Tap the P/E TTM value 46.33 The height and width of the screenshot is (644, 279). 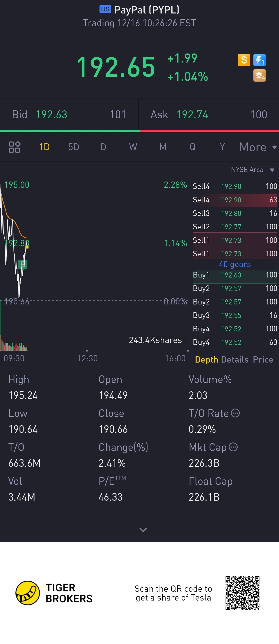110,497
